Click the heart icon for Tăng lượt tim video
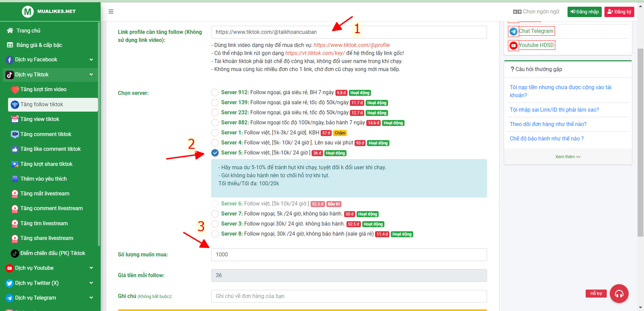The width and height of the screenshot is (644, 311). pyautogui.click(x=15, y=89)
